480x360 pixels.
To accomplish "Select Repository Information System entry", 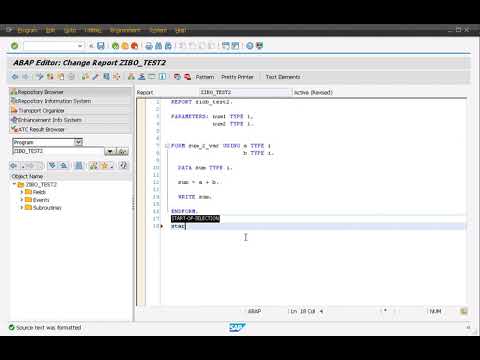I will click(70, 101).
